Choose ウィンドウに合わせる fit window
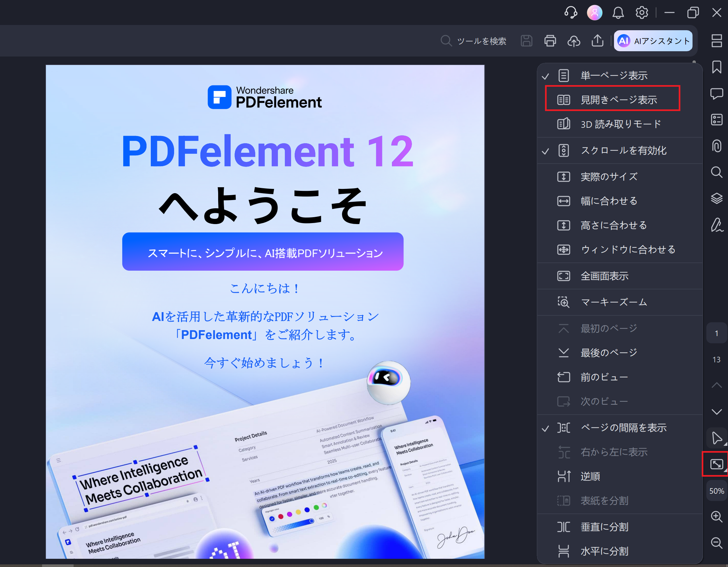 (x=620, y=250)
